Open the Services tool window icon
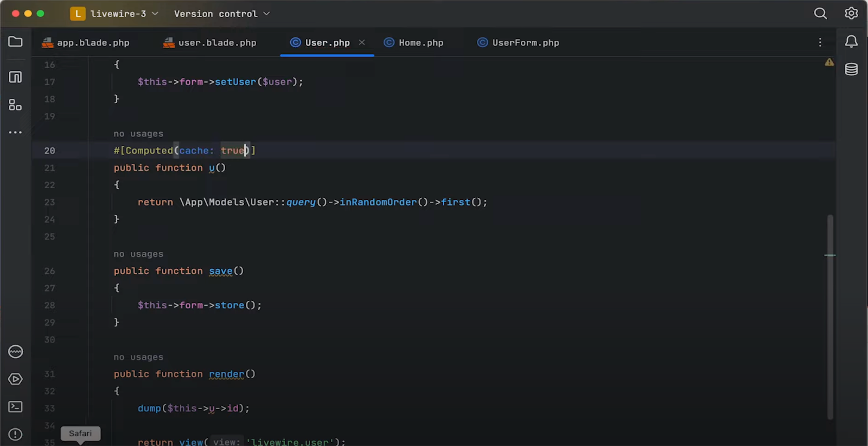 (15, 352)
